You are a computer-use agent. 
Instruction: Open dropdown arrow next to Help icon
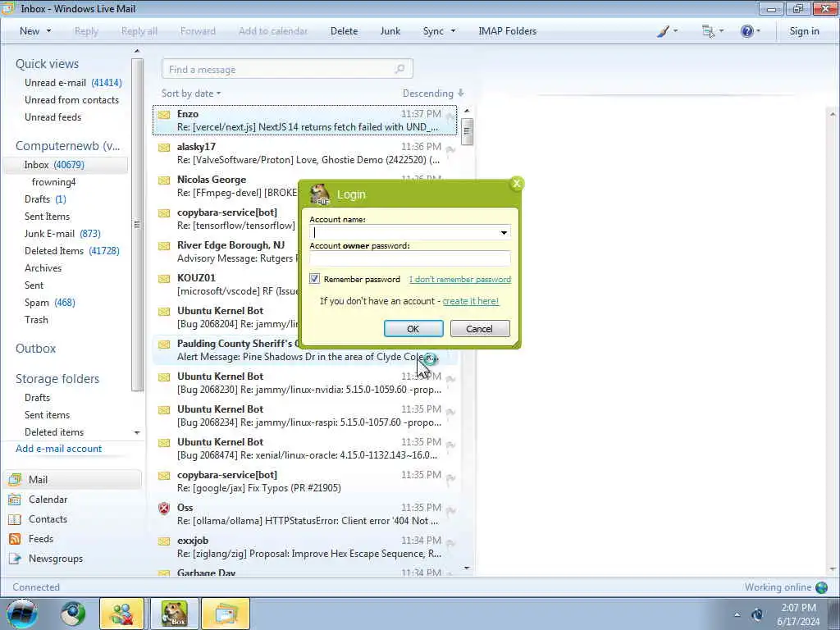point(758,31)
